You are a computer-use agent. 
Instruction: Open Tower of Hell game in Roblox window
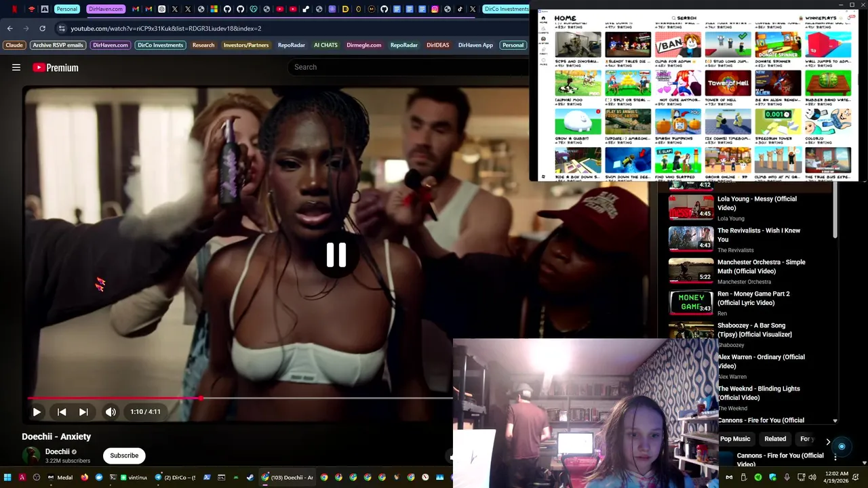point(728,84)
